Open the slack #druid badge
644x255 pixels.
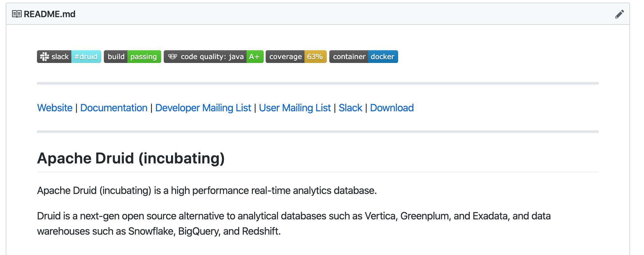tap(69, 57)
